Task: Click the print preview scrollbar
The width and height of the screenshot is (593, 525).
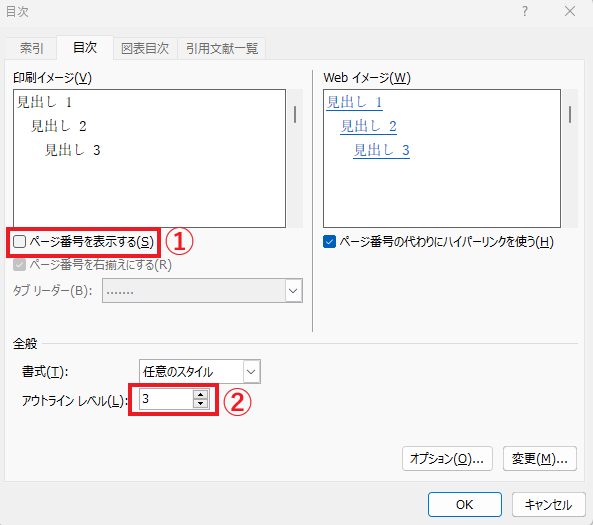Action: [x=295, y=158]
